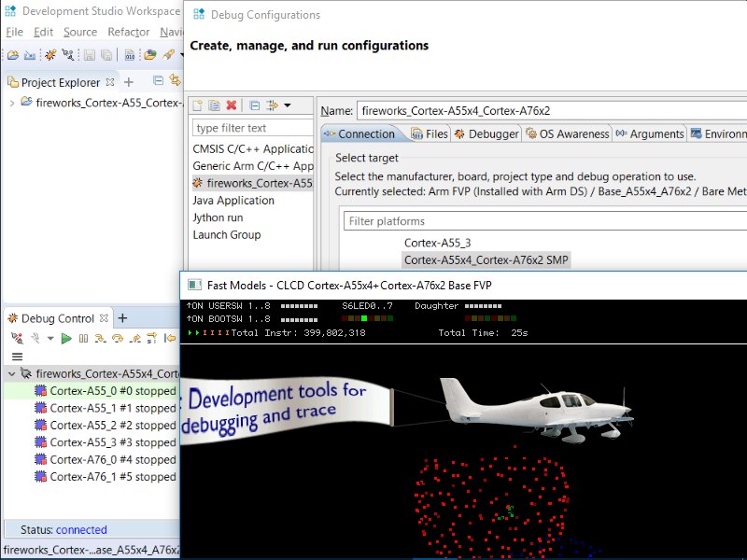747x560 pixels.
Task: Click the Step Over icon in Debug Control
Action: coord(118,339)
